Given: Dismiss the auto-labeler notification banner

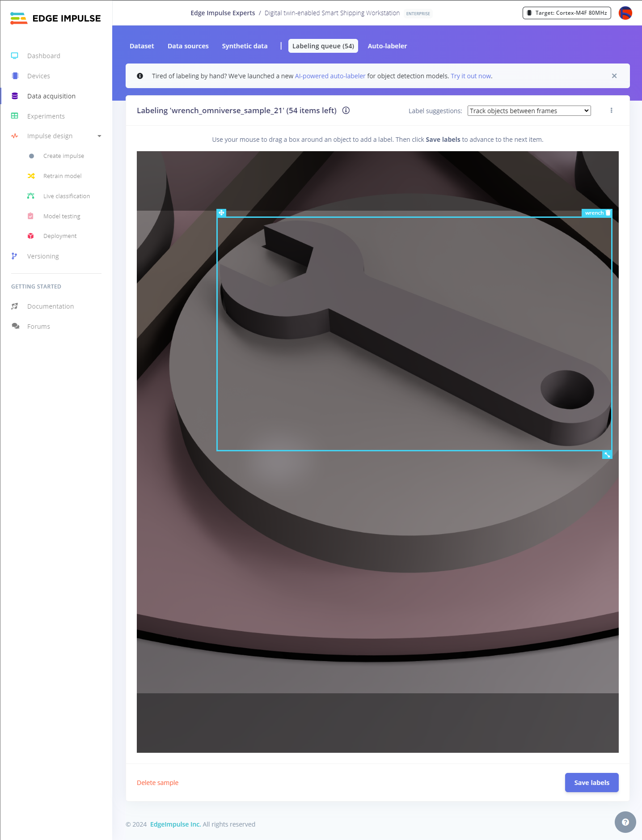Looking at the screenshot, I should 614,76.
